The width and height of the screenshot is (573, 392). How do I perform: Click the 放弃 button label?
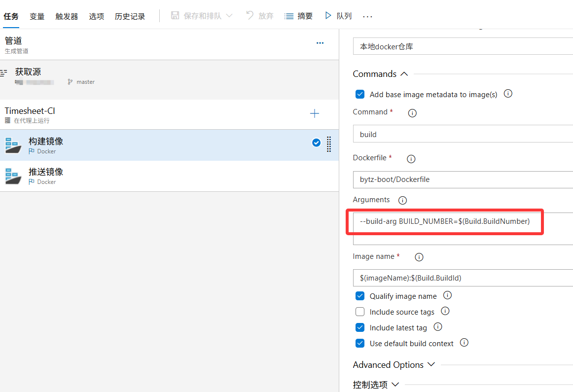[266, 16]
